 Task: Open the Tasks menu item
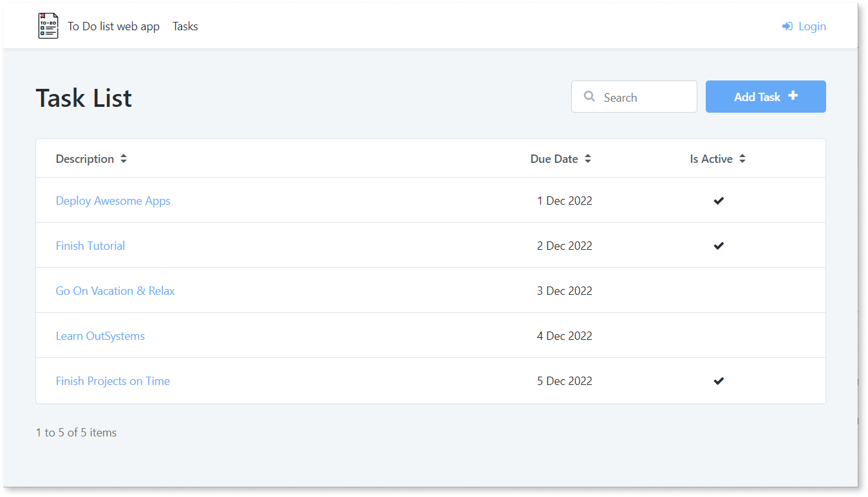point(185,26)
